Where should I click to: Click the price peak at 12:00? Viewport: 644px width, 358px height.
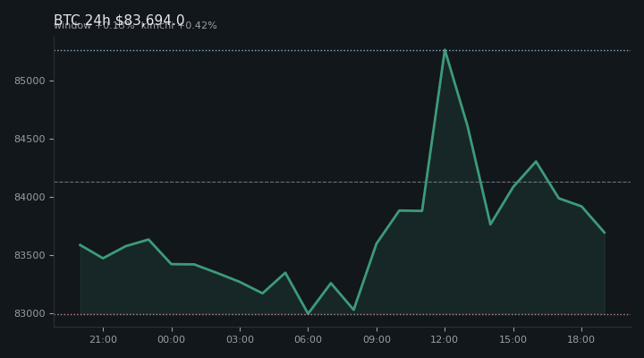pyautogui.click(x=445, y=50)
